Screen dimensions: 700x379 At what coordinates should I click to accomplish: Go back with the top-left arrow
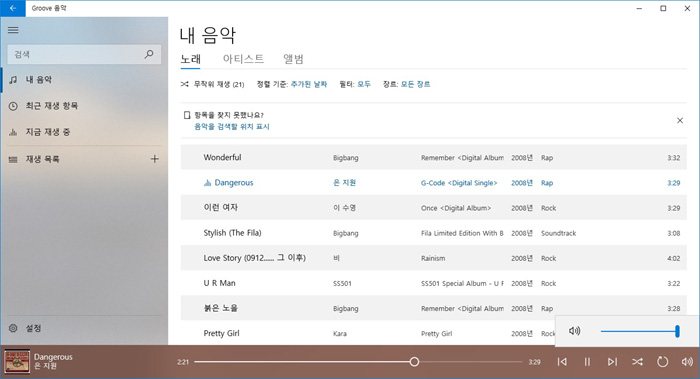[13, 8]
